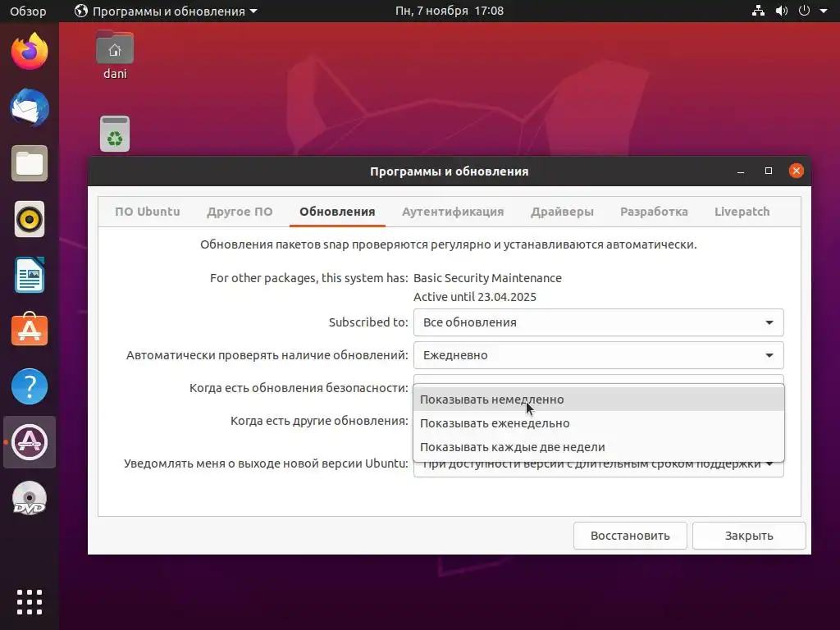Viewport: 840px width, 630px height.
Task: Maximize the Программы и обновления window
Action: 768,171
